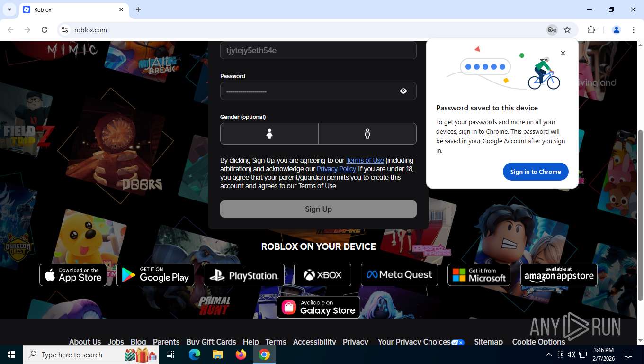Click Sign in to Chrome button
Image resolution: width=644 pixels, height=364 pixels.
tap(536, 172)
